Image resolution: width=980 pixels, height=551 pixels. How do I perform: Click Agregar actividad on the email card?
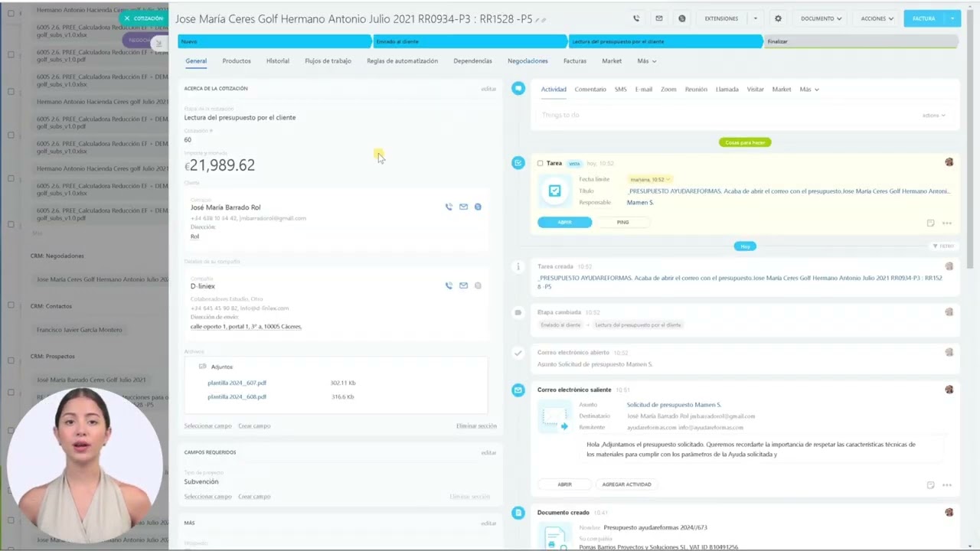point(626,484)
